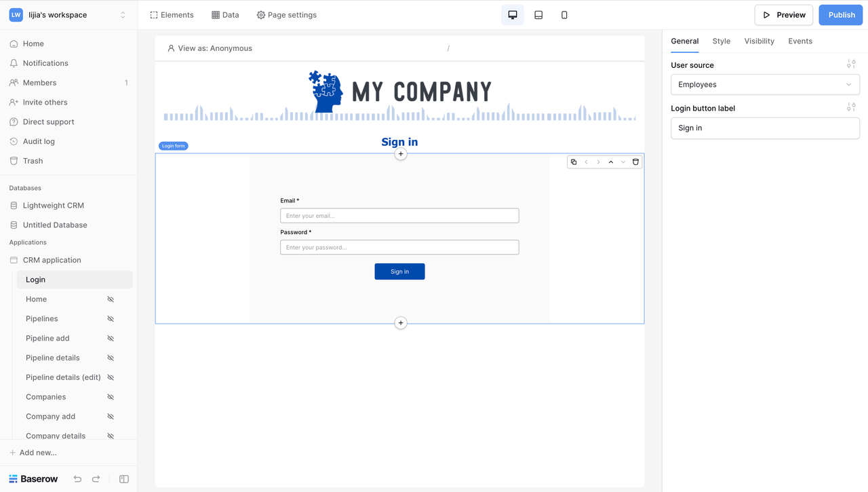This screenshot has width=868, height=492.
Task: Click the Preview button
Action: [784, 15]
